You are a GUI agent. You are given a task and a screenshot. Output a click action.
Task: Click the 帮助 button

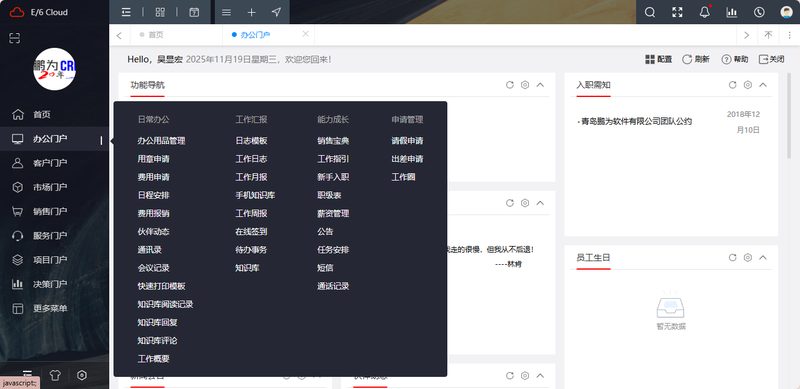pos(735,59)
